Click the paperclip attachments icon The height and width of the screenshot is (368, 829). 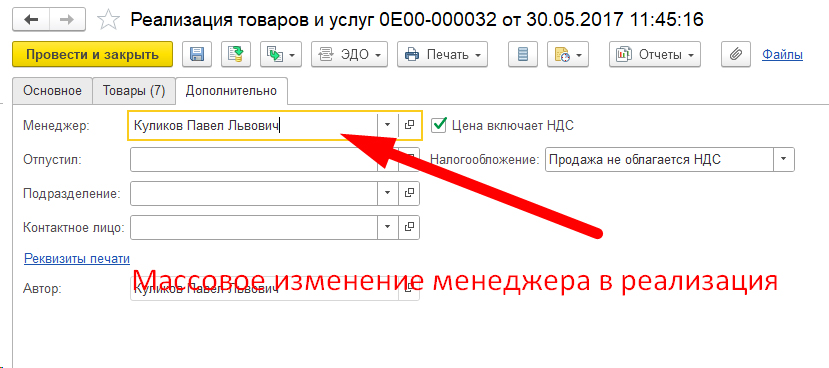coord(736,54)
